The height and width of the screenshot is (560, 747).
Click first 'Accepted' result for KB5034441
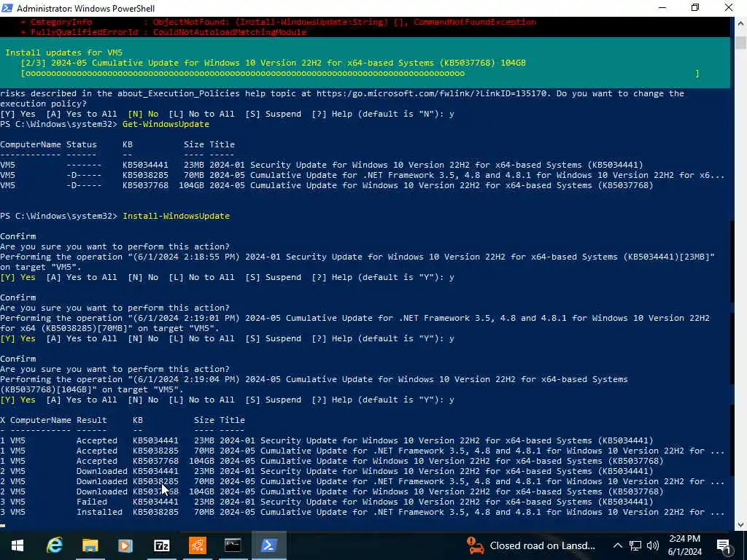click(x=97, y=441)
